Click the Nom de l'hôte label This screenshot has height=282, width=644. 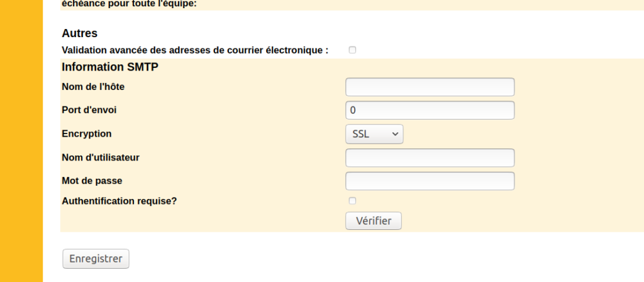[97, 86]
